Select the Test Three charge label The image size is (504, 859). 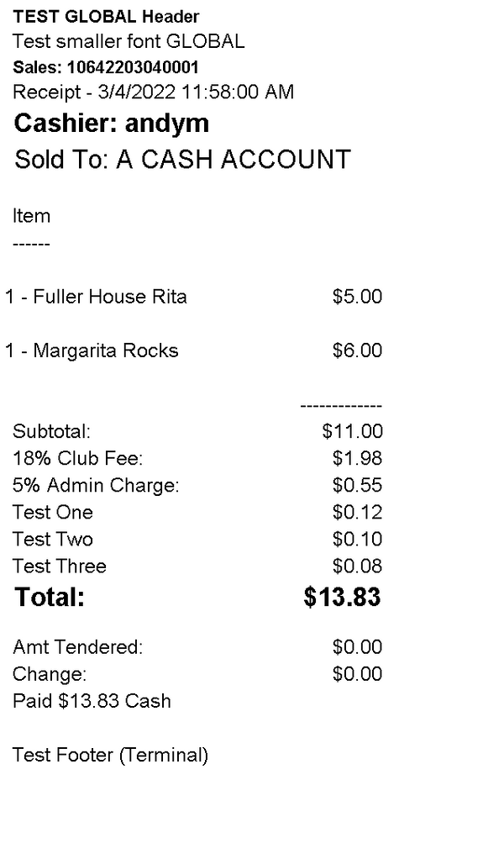click(60, 567)
